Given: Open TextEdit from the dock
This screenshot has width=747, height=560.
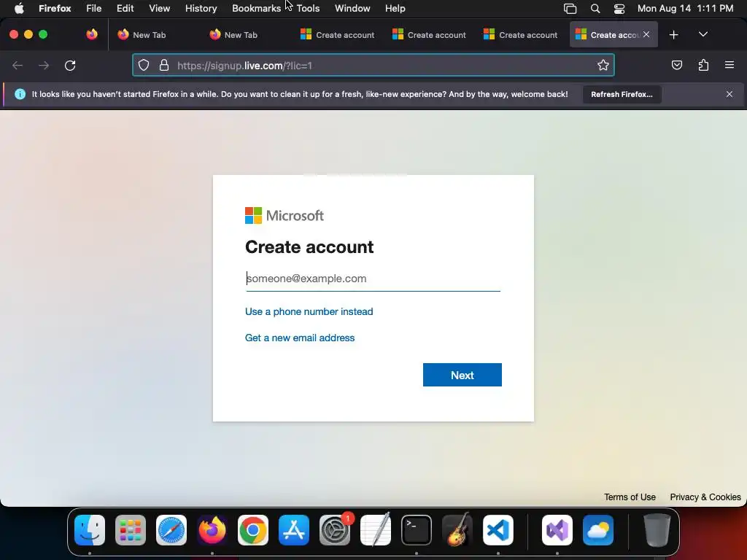Looking at the screenshot, I should click(x=376, y=530).
